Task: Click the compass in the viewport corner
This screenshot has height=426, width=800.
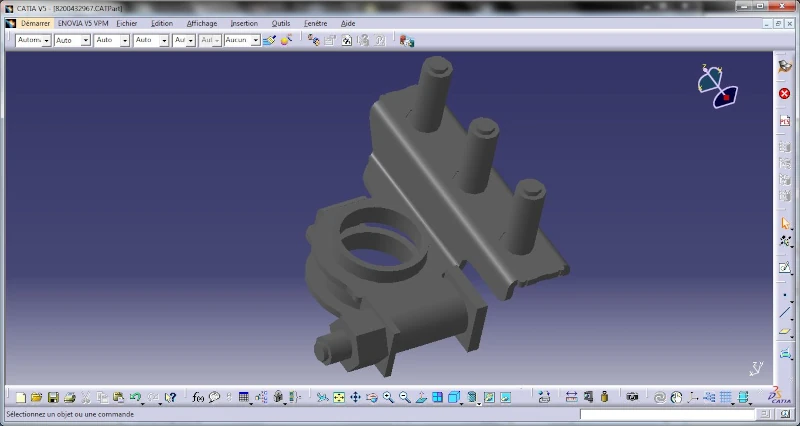Action: point(716,85)
